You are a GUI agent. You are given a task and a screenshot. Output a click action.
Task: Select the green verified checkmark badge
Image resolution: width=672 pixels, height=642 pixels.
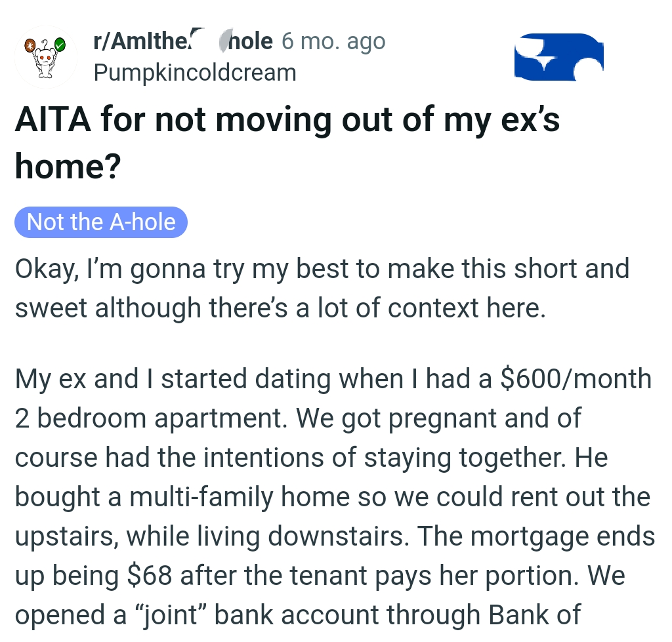point(60,45)
